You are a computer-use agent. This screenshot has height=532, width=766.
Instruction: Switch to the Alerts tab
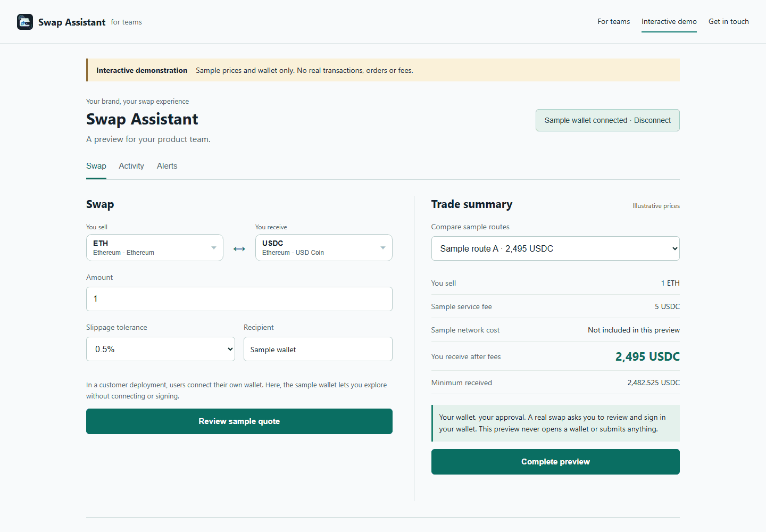tap(167, 166)
